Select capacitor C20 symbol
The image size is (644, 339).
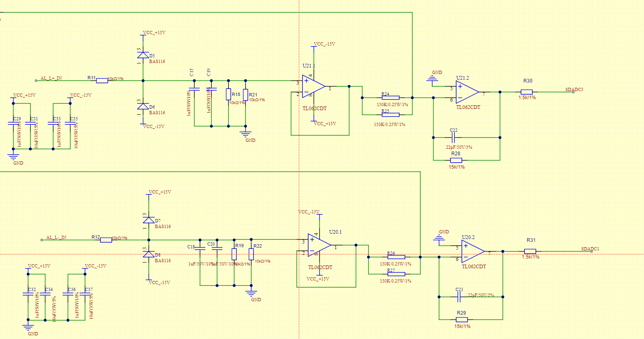pyautogui.click(x=217, y=248)
